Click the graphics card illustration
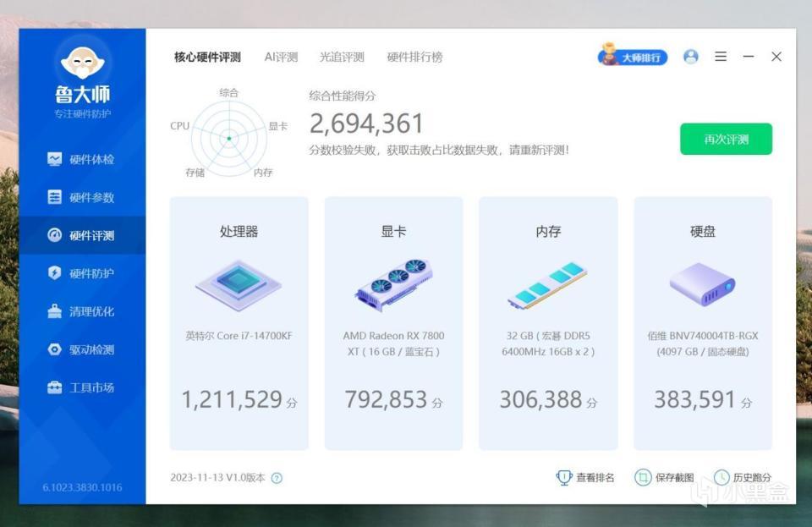The height and width of the screenshot is (527, 812). click(393, 285)
